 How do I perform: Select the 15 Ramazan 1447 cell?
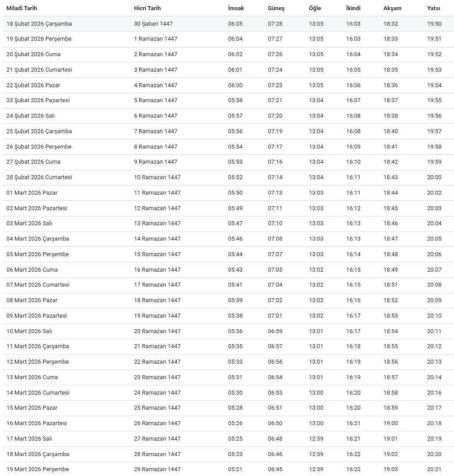click(157, 254)
